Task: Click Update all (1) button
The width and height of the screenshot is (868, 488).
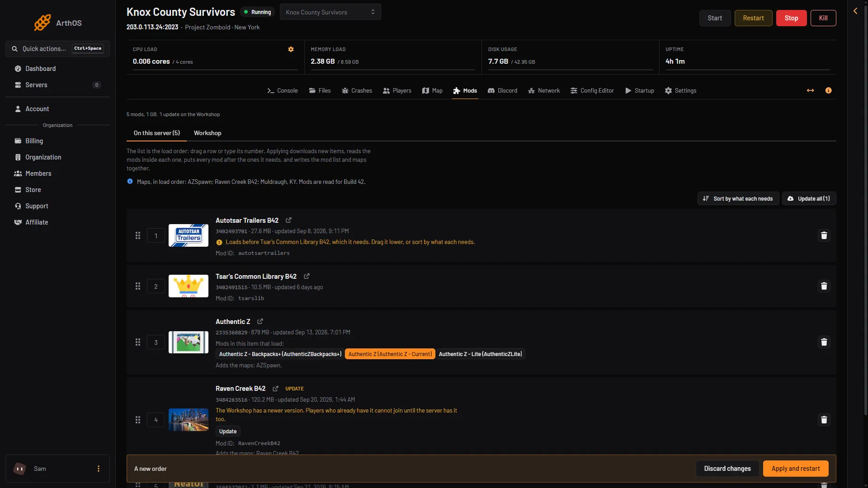Action: tap(809, 199)
